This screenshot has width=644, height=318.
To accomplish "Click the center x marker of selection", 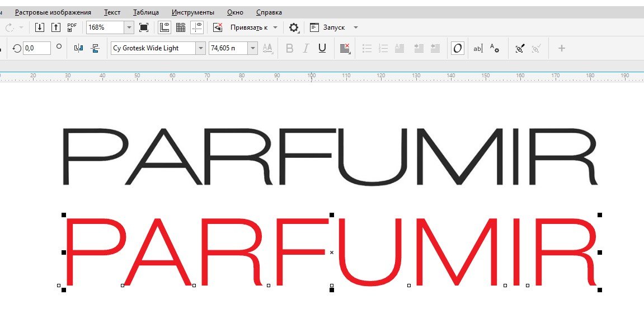I will tap(332, 252).
